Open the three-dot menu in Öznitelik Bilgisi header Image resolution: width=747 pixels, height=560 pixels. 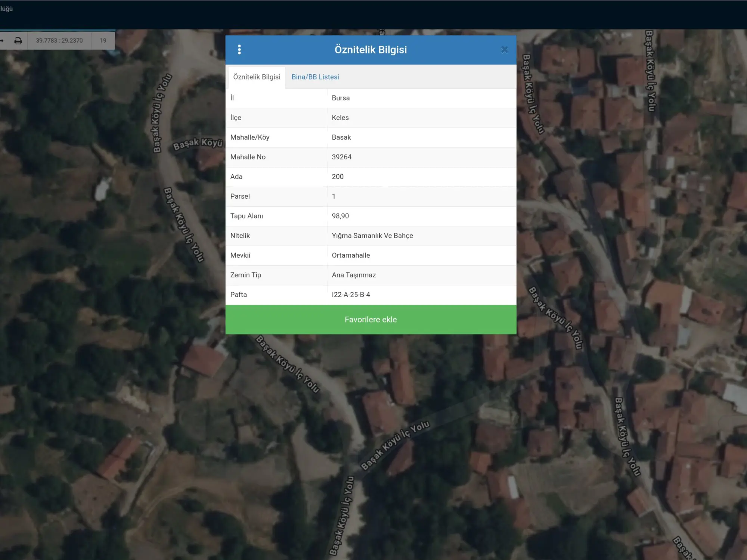[x=239, y=50]
